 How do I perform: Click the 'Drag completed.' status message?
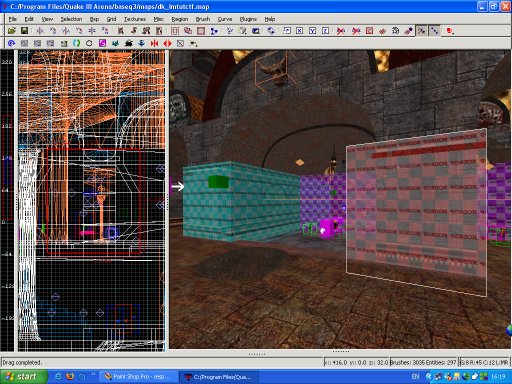tap(22, 362)
